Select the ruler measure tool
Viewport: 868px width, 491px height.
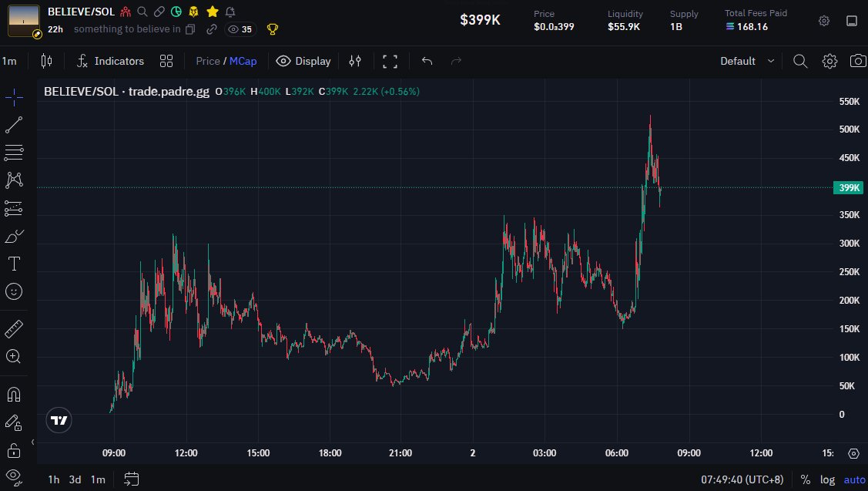click(x=14, y=329)
